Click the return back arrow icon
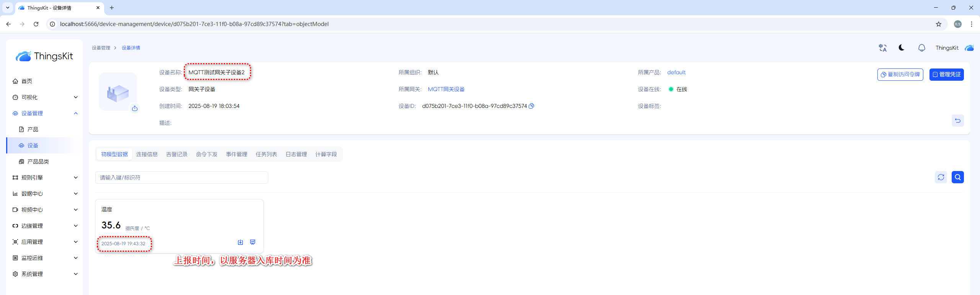The width and height of the screenshot is (980, 295). click(957, 121)
